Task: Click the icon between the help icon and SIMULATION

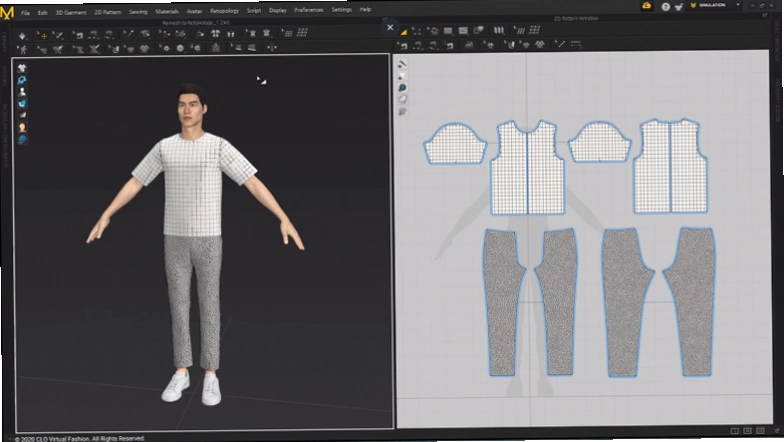Action: 678,6
